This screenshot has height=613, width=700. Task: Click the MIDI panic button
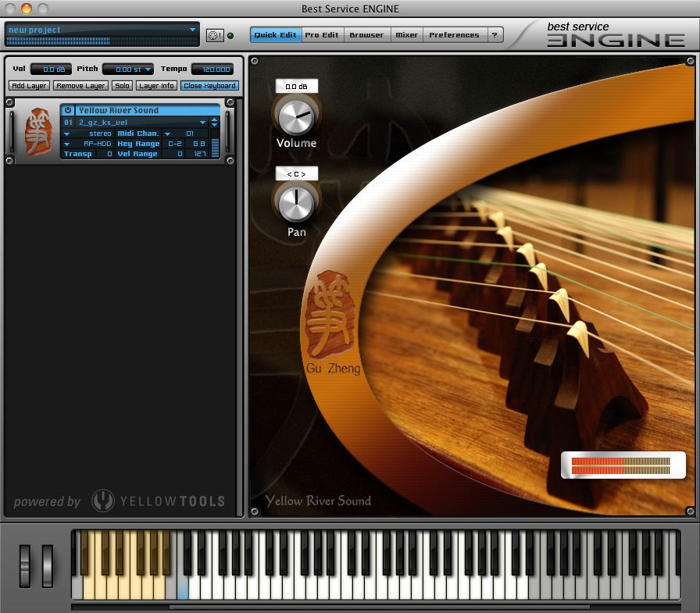coord(214,35)
